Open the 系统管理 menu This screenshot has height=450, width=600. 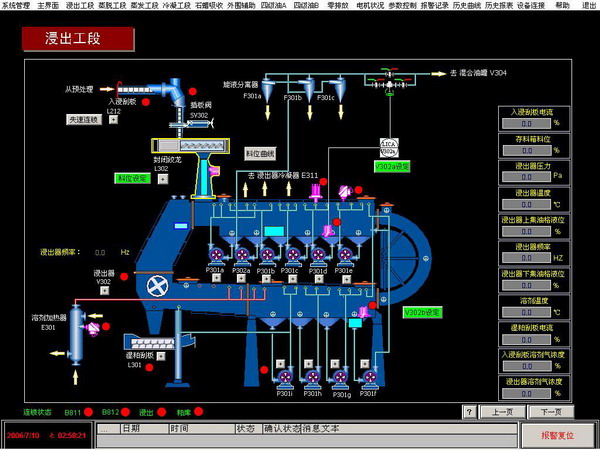pos(17,5)
